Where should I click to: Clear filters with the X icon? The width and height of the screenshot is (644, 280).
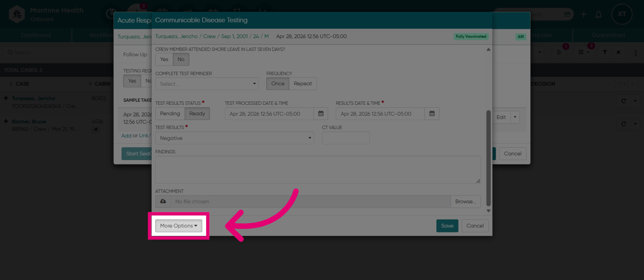pos(618,52)
